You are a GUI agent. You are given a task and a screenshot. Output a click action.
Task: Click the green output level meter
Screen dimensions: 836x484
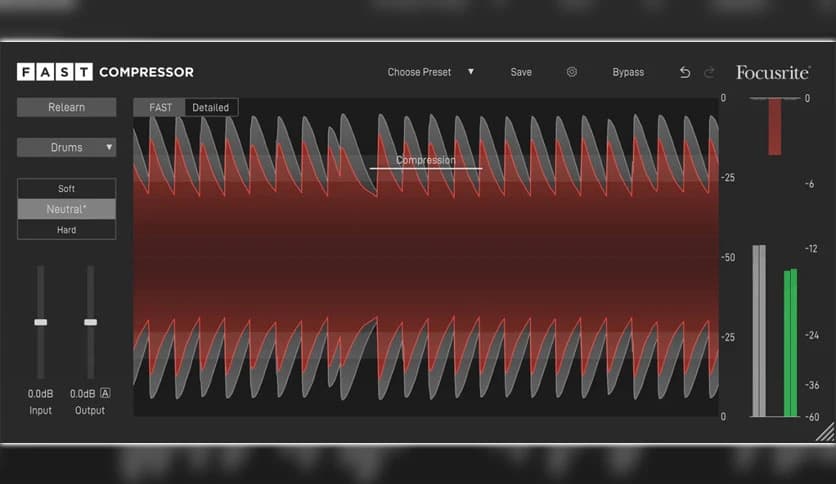click(791, 343)
